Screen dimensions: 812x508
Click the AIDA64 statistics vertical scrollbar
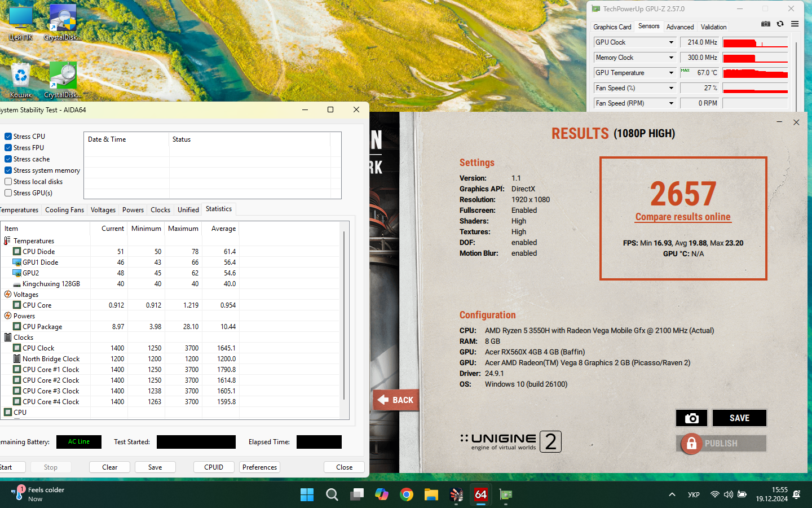[x=343, y=316]
